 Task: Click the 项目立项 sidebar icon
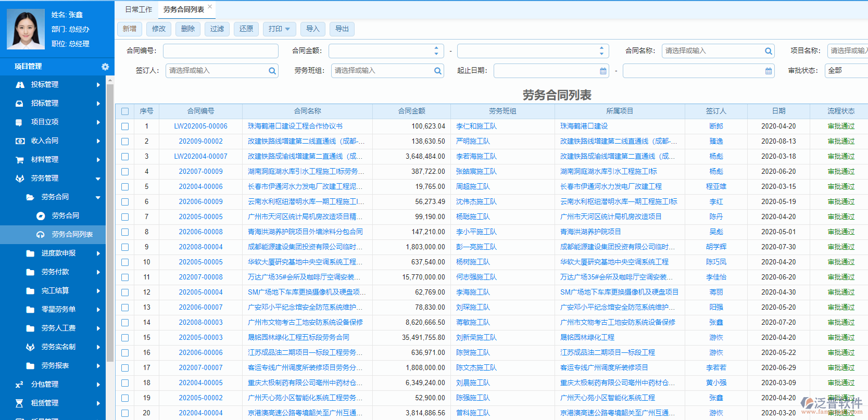19,122
